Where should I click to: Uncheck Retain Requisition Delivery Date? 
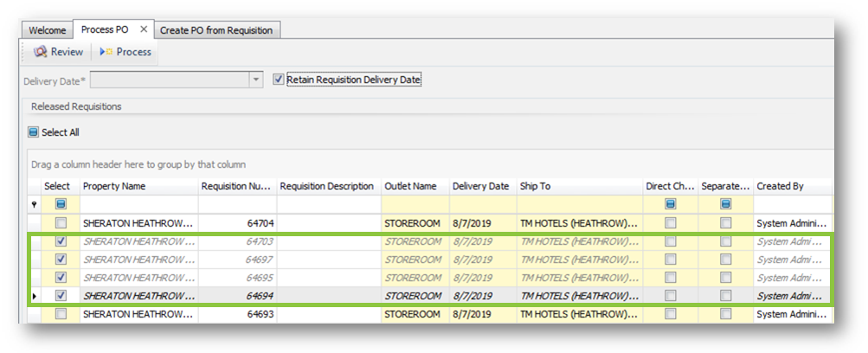pyautogui.click(x=279, y=80)
